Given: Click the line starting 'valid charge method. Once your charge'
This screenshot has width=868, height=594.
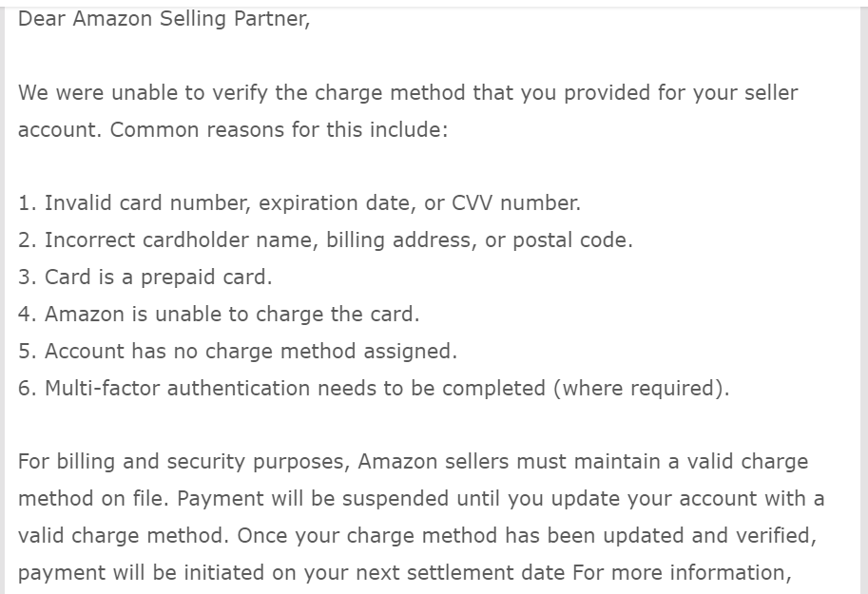Looking at the screenshot, I should (x=417, y=536).
